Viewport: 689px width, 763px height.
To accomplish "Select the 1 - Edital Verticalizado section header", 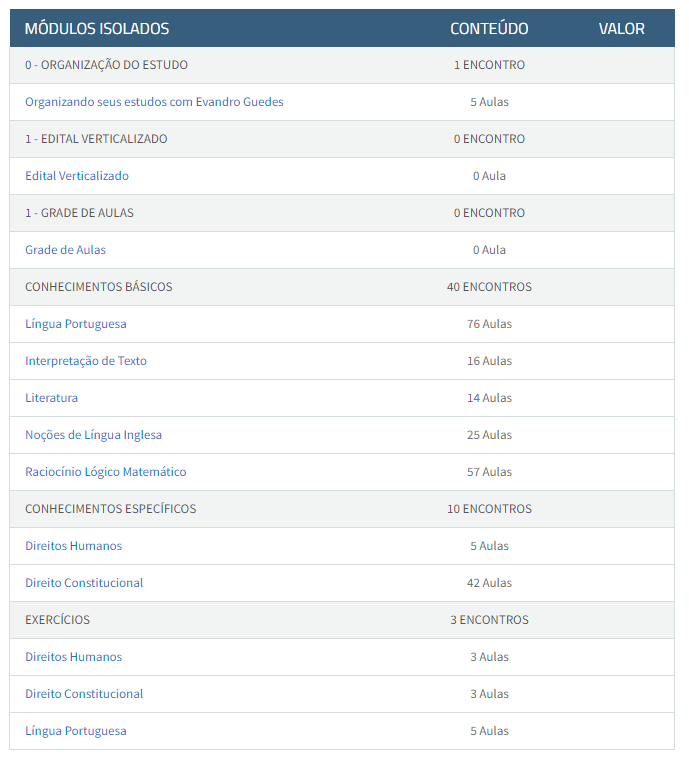I will pyautogui.click(x=96, y=139).
